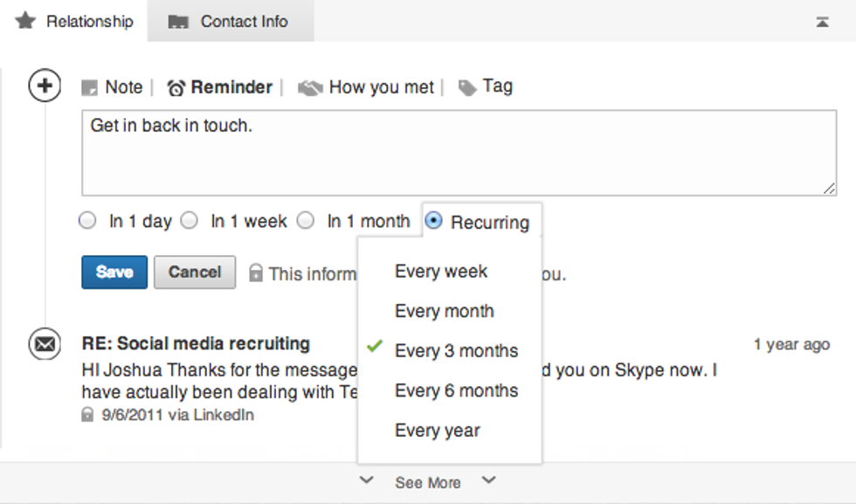Expand See More at the bottom
Viewport: 856px width, 504px height.
427,482
